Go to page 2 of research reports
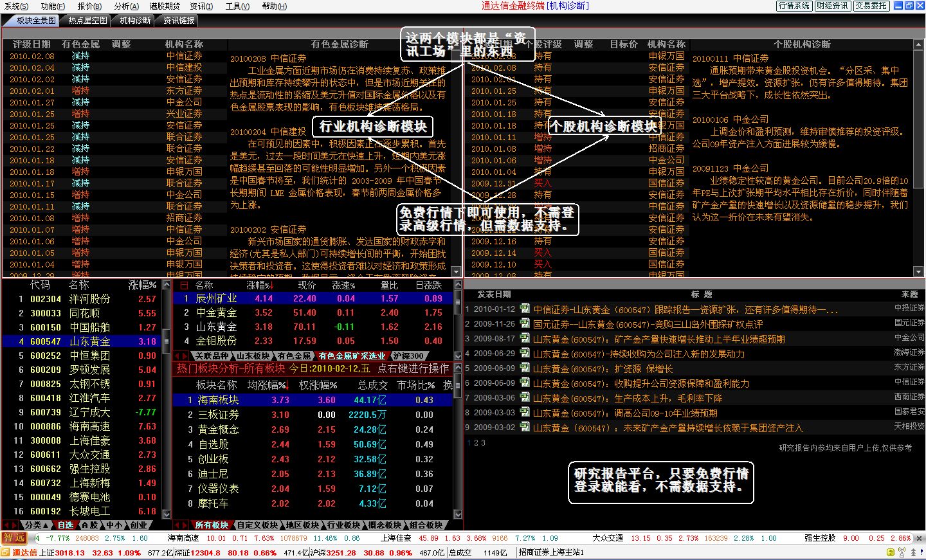Viewport: 926px width, 560px height. click(476, 442)
